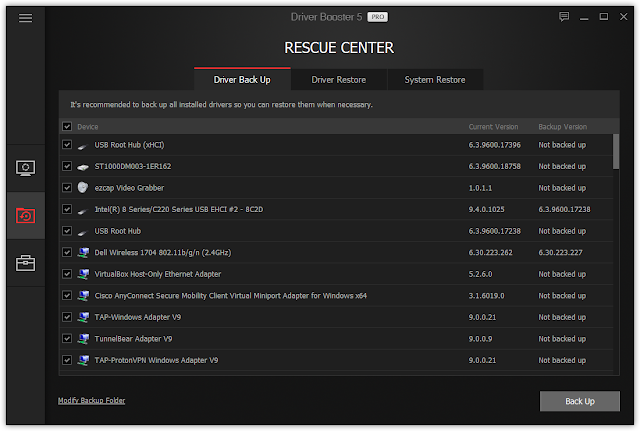Open the Modify Backup Folder link

pos(91,400)
